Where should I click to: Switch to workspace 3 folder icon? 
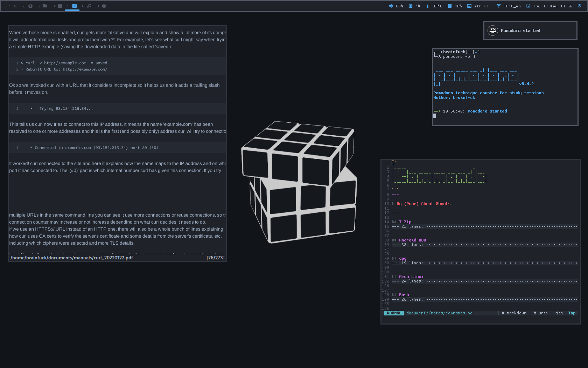click(45, 6)
